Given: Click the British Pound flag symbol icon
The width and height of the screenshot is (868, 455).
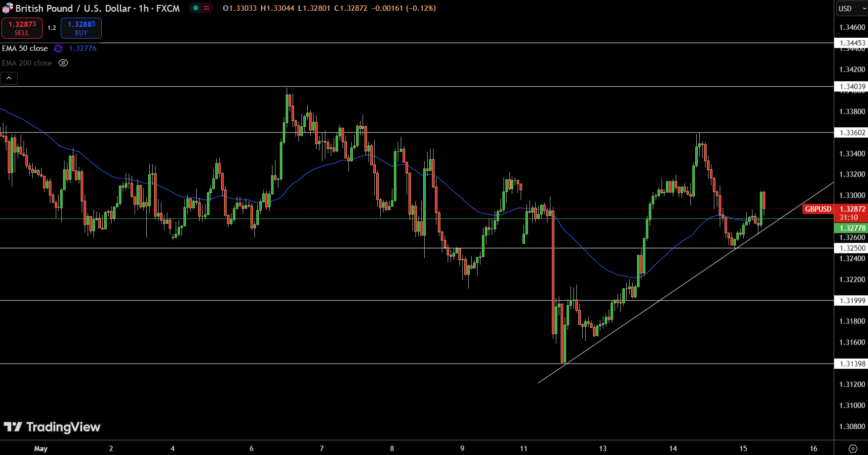Looking at the screenshot, I should 7,8.
